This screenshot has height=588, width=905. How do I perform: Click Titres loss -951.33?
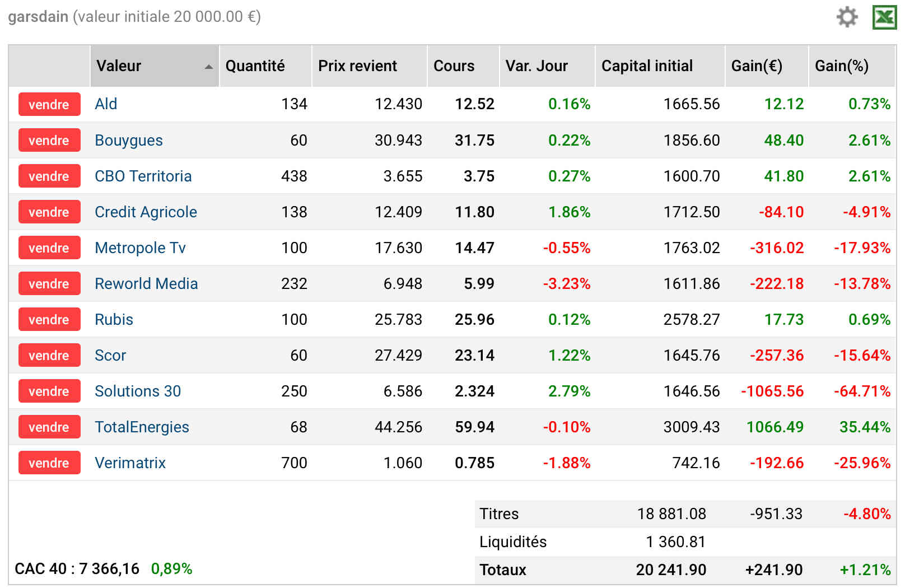point(776,514)
